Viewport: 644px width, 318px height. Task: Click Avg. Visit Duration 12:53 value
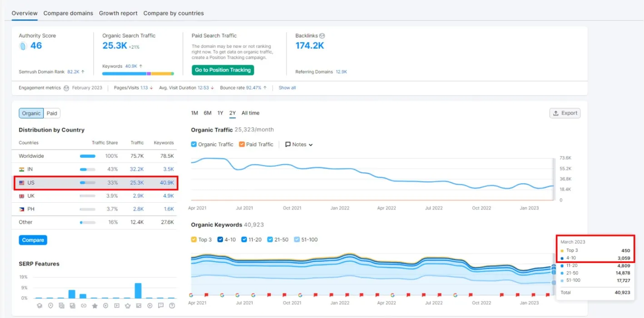203,88
